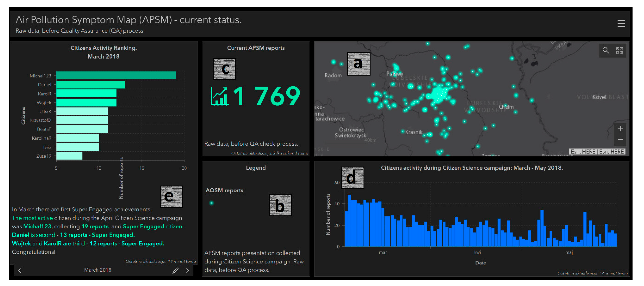Click the pencil edit icon beside March 2018
This screenshot has width=644, height=286.
(x=175, y=270)
